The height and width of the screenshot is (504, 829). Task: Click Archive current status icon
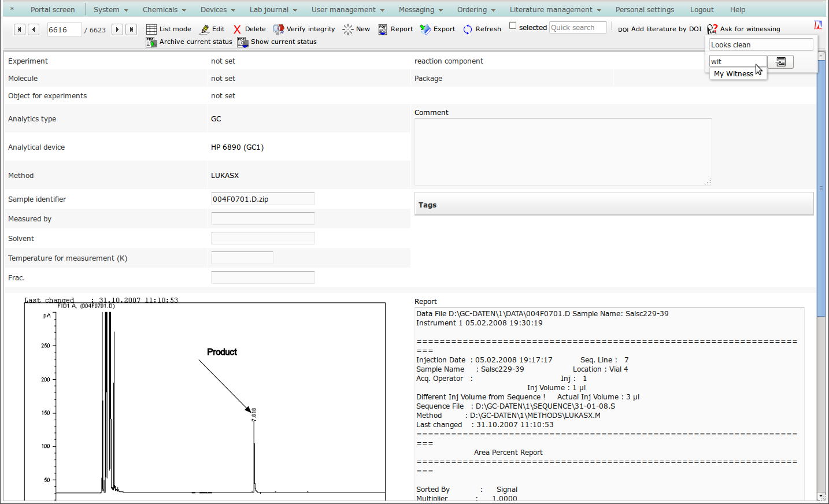point(151,42)
